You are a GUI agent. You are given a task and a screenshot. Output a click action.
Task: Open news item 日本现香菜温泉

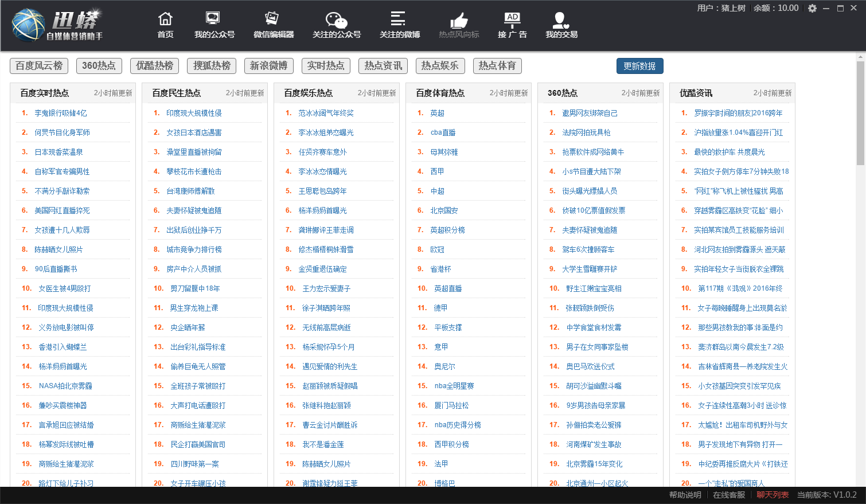[x=58, y=152]
